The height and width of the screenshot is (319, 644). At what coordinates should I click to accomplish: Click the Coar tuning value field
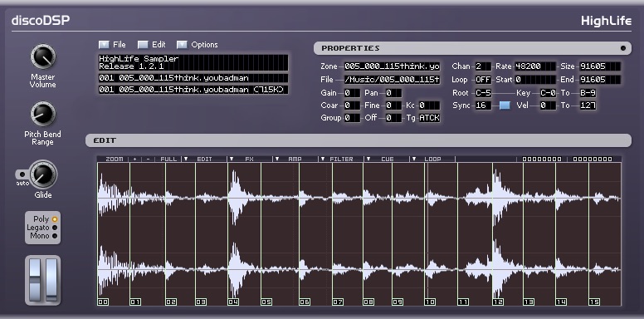(x=352, y=106)
